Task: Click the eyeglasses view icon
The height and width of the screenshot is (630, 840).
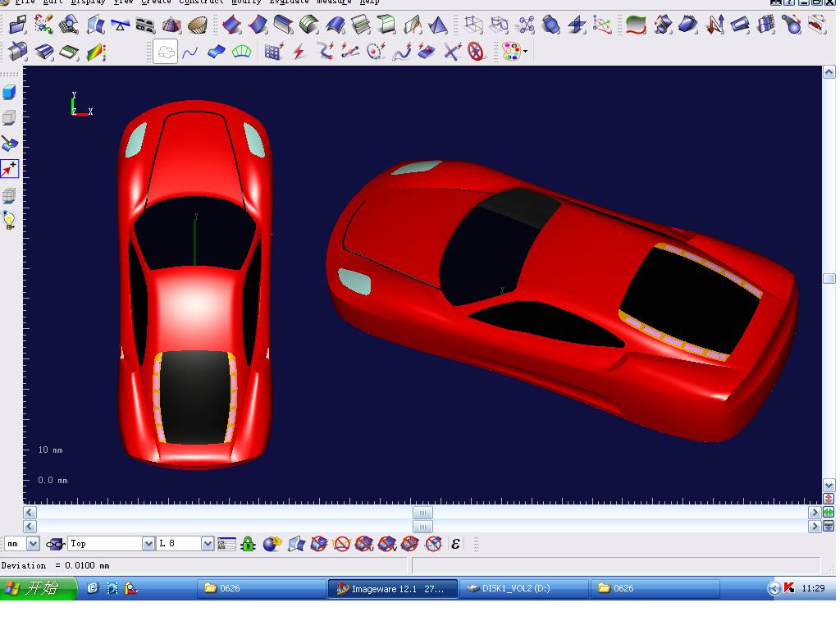Action: coord(55,544)
